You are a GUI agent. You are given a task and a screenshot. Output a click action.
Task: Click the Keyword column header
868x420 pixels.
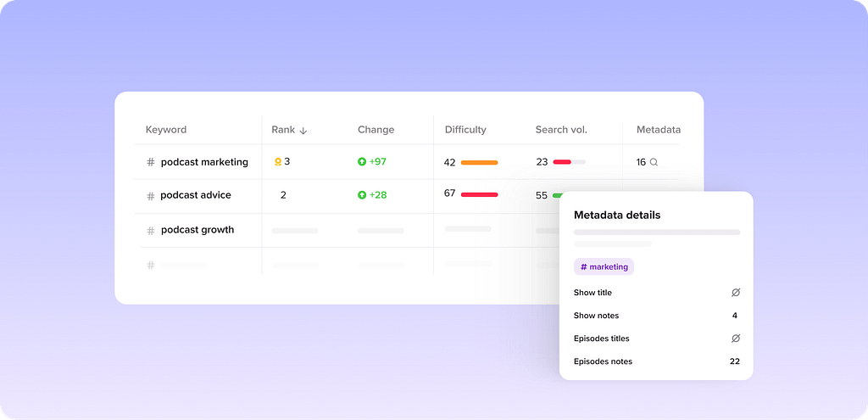click(166, 130)
